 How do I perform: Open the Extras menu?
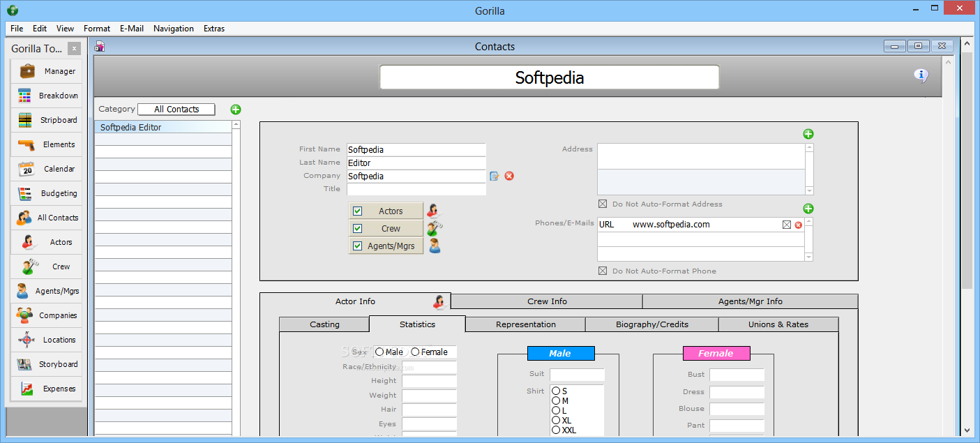coord(214,29)
